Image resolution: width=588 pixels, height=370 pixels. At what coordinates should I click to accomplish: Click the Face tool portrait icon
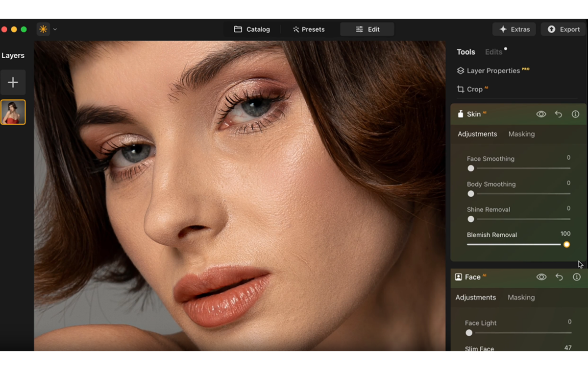click(x=459, y=277)
